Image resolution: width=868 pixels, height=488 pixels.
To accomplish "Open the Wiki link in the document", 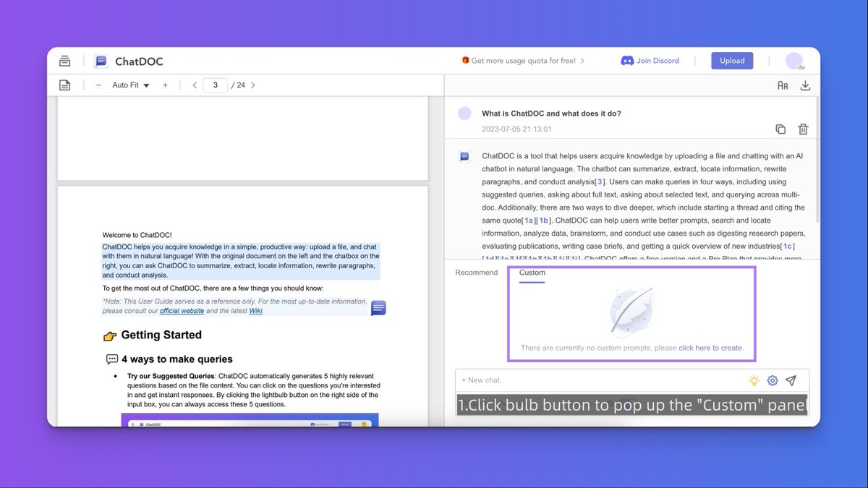I will tap(255, 311).
